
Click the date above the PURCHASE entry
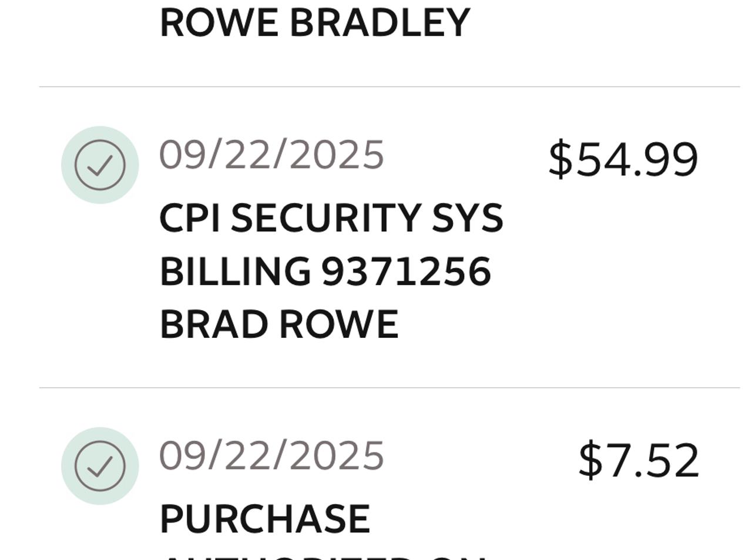tap(271, 456)
